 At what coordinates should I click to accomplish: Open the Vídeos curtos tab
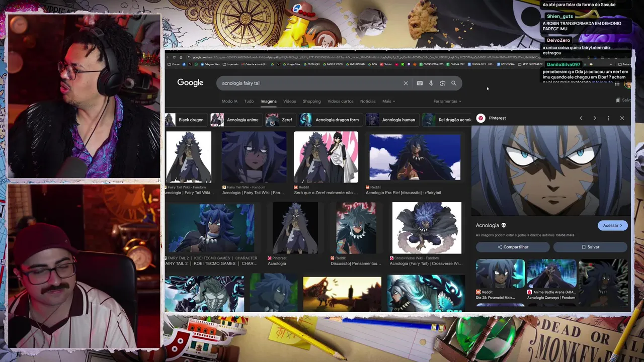coord(340,101)
